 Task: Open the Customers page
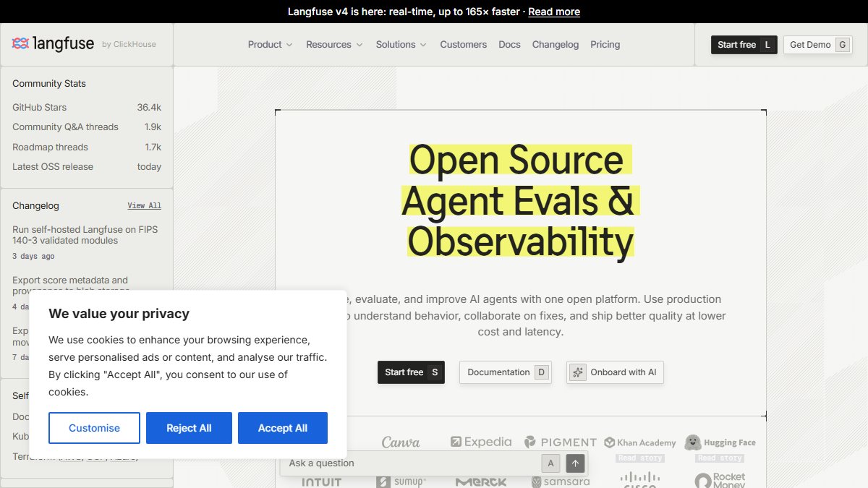click(464, 45)
